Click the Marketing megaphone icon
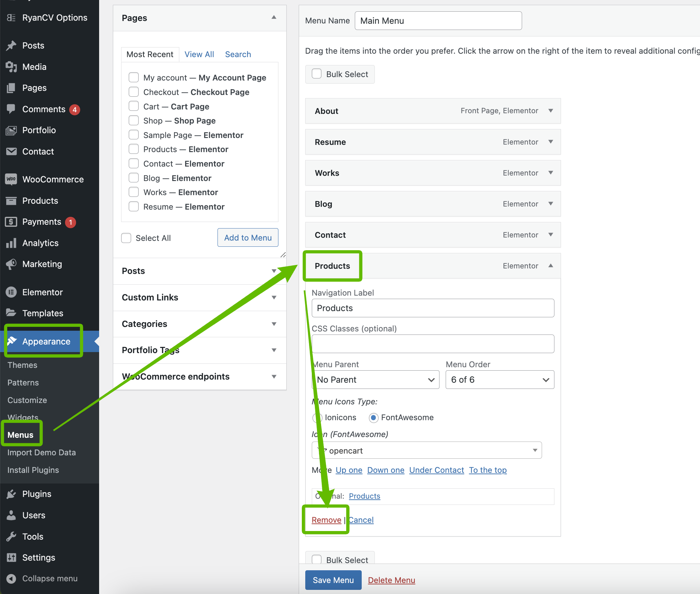 (11, 264)
